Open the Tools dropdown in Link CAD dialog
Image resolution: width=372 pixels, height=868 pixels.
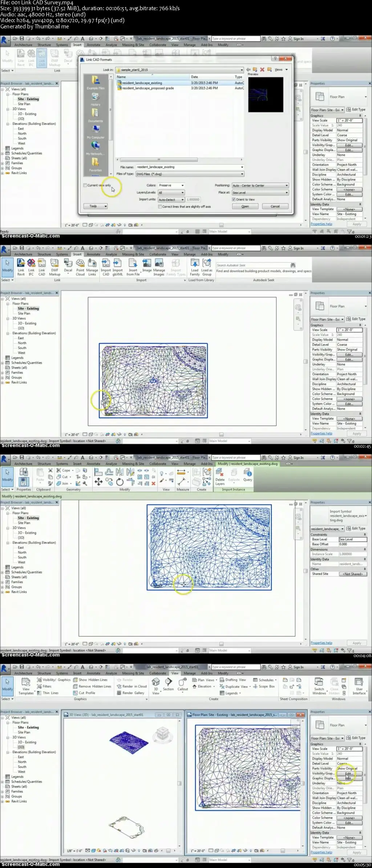click(x=96, y=206)
